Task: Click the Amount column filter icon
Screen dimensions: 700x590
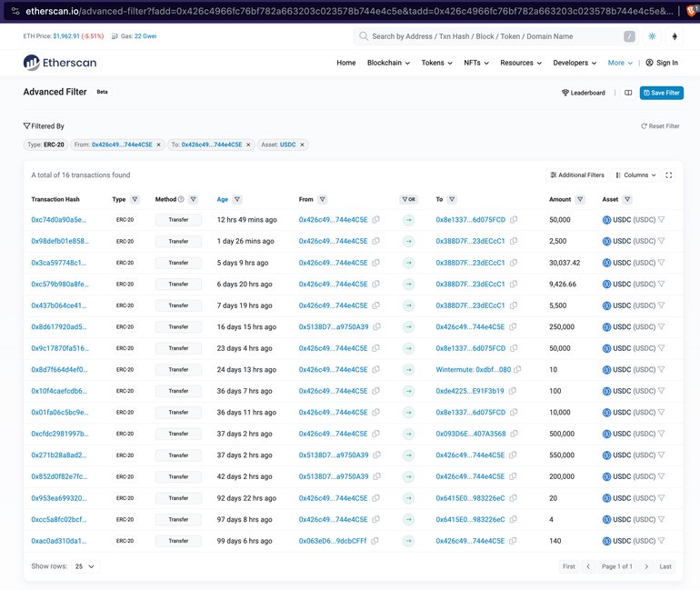Action: [580, 199]
